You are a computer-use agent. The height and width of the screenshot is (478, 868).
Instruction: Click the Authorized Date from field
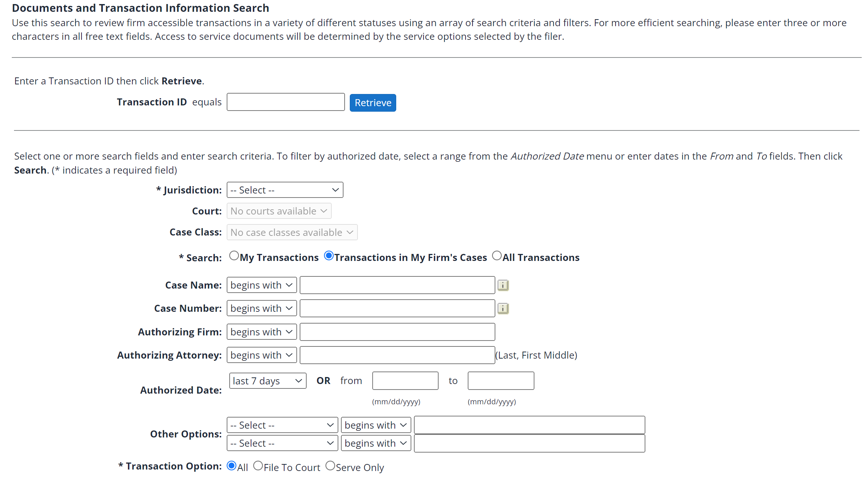pyautogui.click(x=405, y=381)
